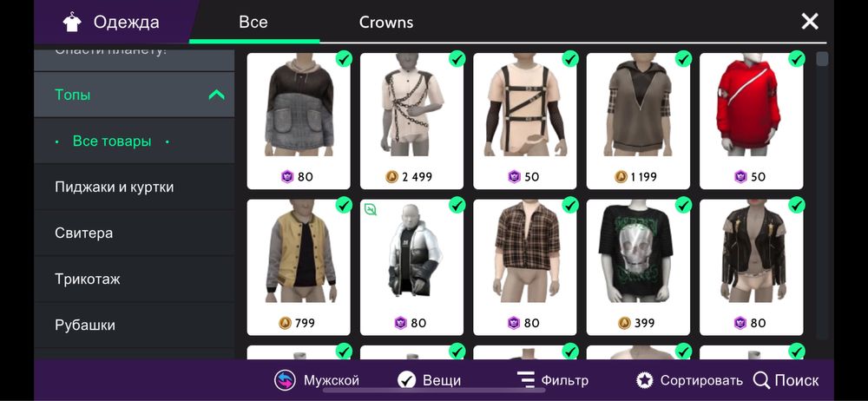Switch to the Crowns tab
This screenshot has width=868, height=401.
point(386,23)
